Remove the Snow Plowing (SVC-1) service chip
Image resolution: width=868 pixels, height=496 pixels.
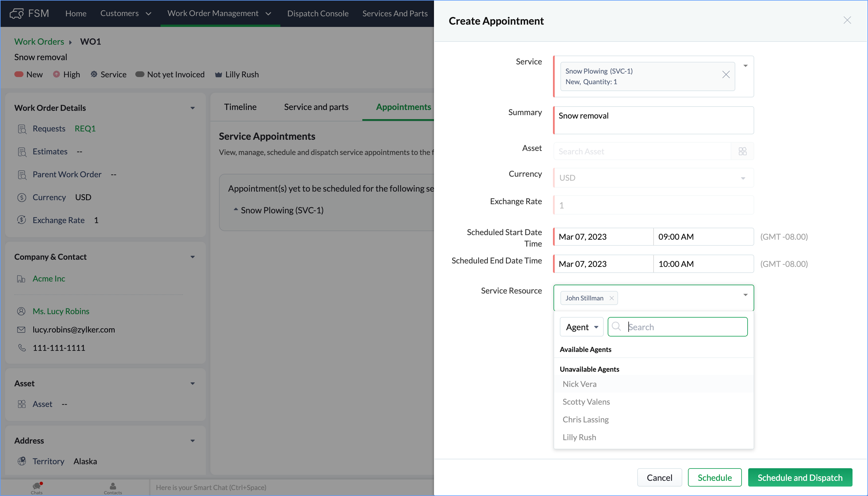click(x=726, y=75)
